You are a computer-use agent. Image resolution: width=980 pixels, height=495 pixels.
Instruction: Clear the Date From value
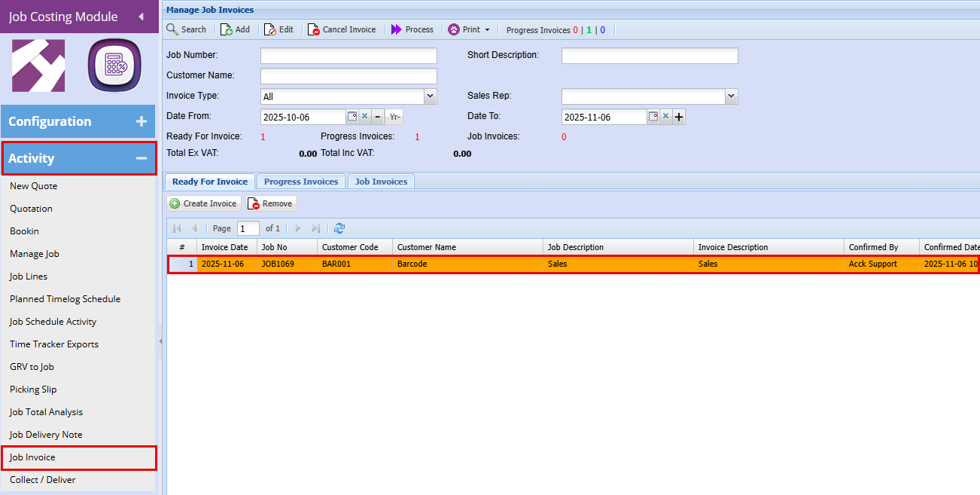point(364,117)
